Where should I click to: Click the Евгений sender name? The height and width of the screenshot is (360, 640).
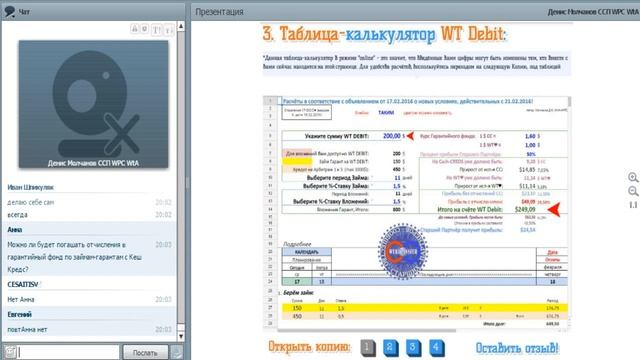tap(20, 315)
